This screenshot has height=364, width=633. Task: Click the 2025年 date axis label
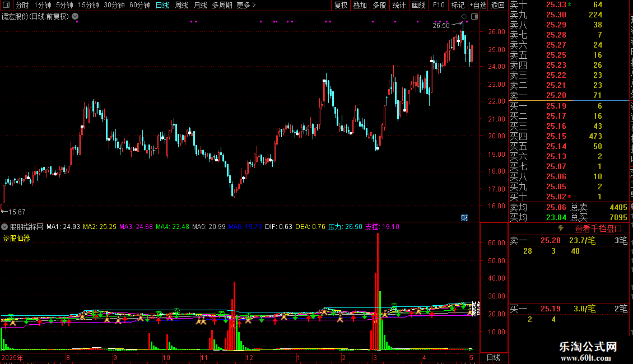(12, 357)
